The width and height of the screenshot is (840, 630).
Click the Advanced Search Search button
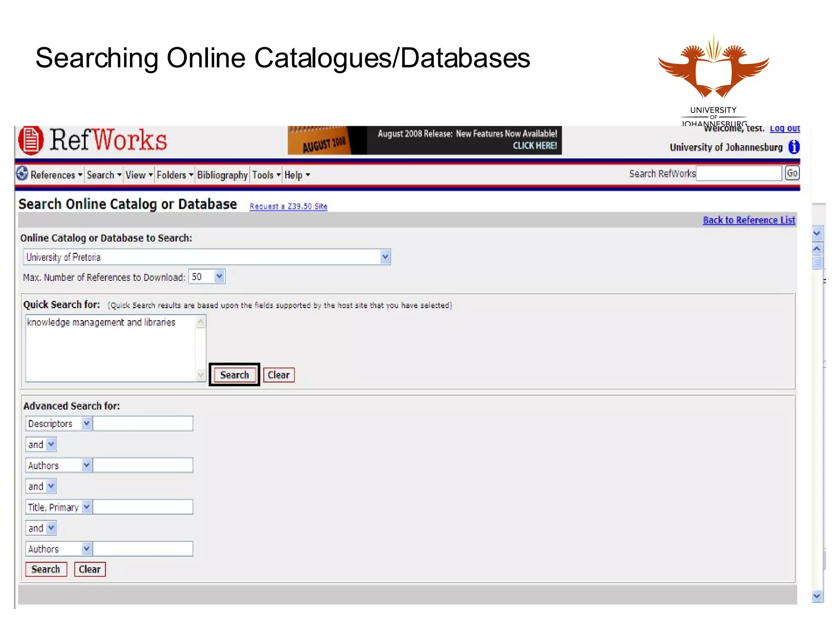(46, 569)
